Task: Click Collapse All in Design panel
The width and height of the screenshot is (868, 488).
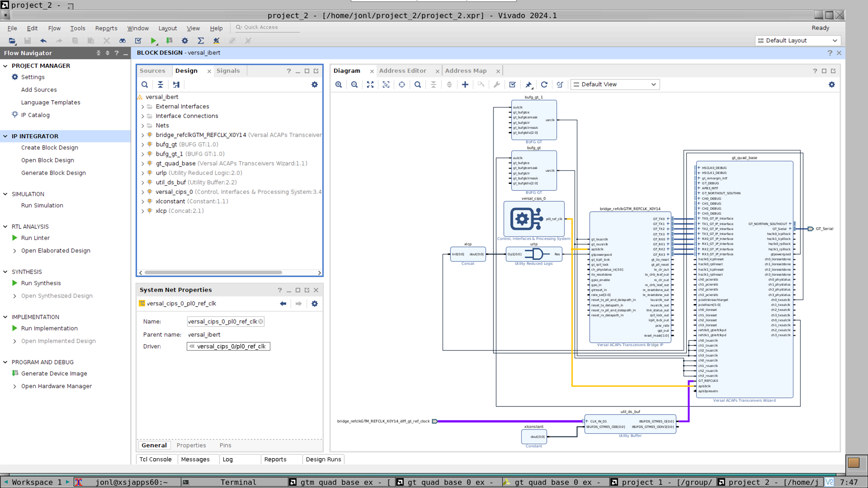Action: (160, 85)
